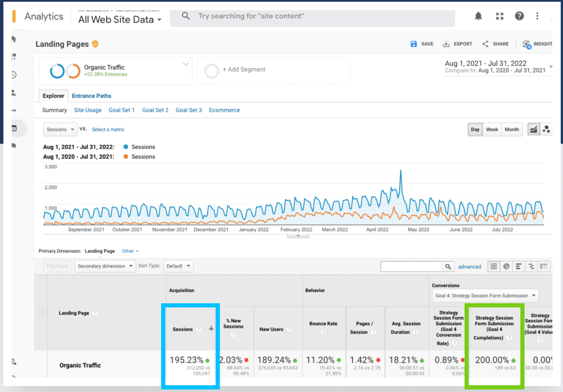Click the advanced filter link
This screenshot has height=392, width=563.
coord(469,267)
